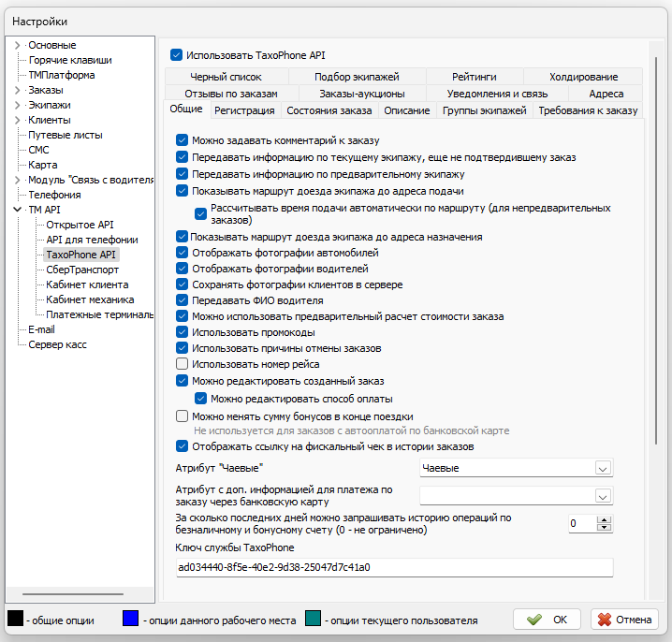Collapse the TM API tree node

pyautogui.click(x=18, y=210)
